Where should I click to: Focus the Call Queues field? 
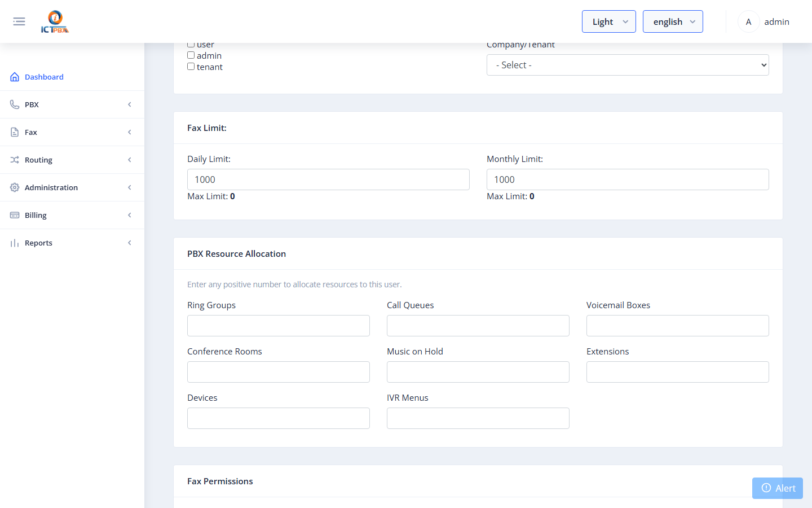(478, 326)
